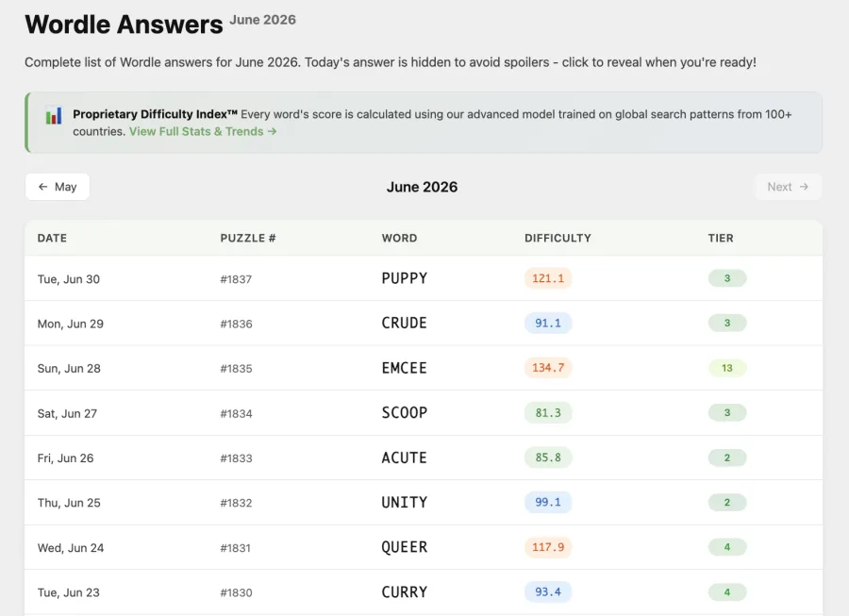The image size is (849, 616).
Task: Go back to May answers
Action: coord(58,187)
